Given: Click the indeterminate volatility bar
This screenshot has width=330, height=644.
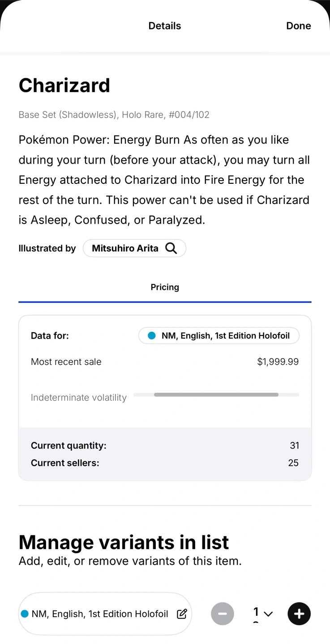Looking at the screenshot, I should point(216,395).
